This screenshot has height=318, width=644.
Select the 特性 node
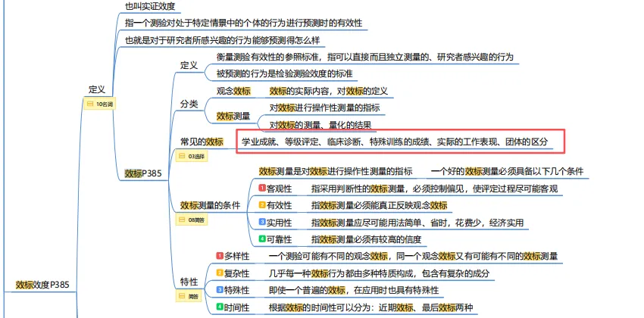(189, 282)
